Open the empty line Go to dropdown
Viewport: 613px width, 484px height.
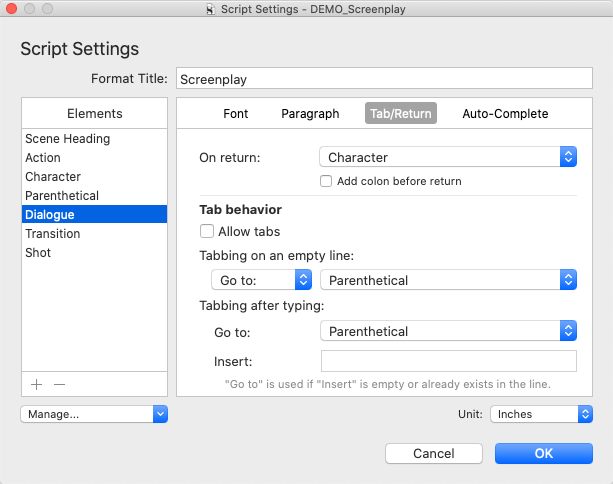pos(262,280)
